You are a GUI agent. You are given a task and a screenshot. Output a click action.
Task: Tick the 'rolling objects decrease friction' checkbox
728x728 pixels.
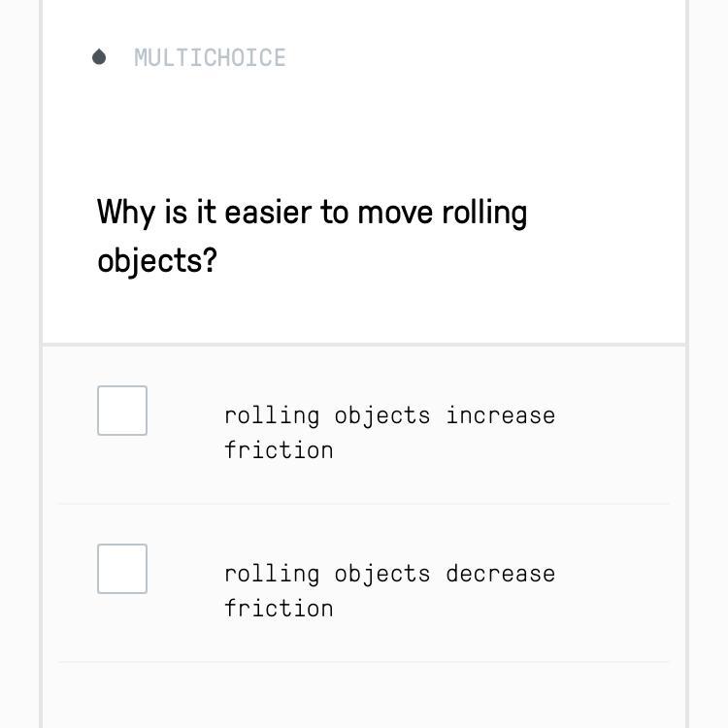[122, 569]
